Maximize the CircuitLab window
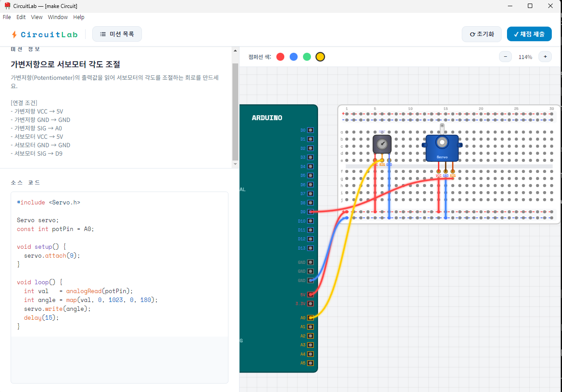562x392 pixels. (x=530, y=6)
